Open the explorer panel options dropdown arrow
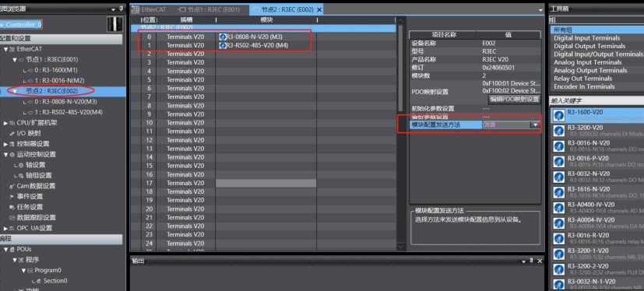Image resolution: width=644 pixels, height=291 pixels. (x=114, y=9)
